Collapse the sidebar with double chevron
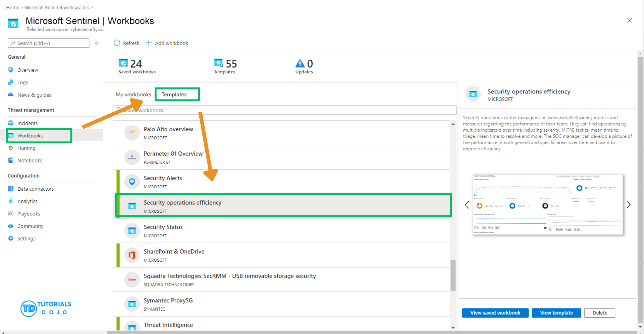The image size is (644, 334). click(x=97, y=43)
